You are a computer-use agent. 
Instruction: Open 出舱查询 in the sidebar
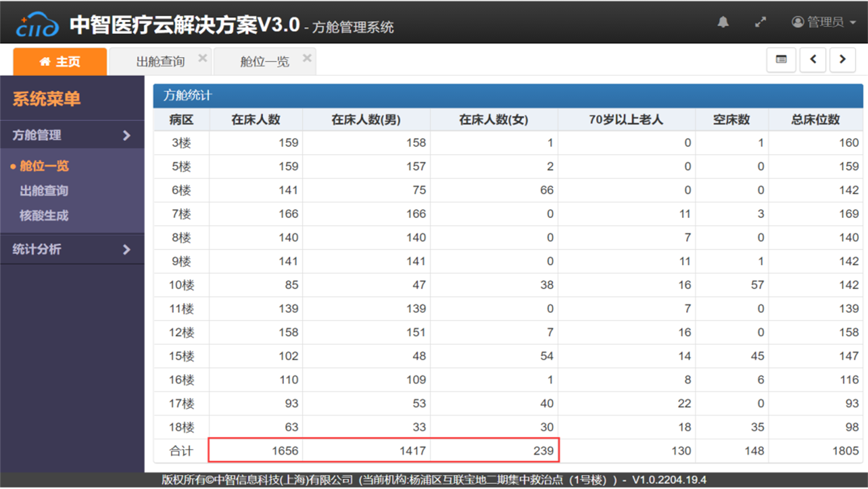coord(44,191)
